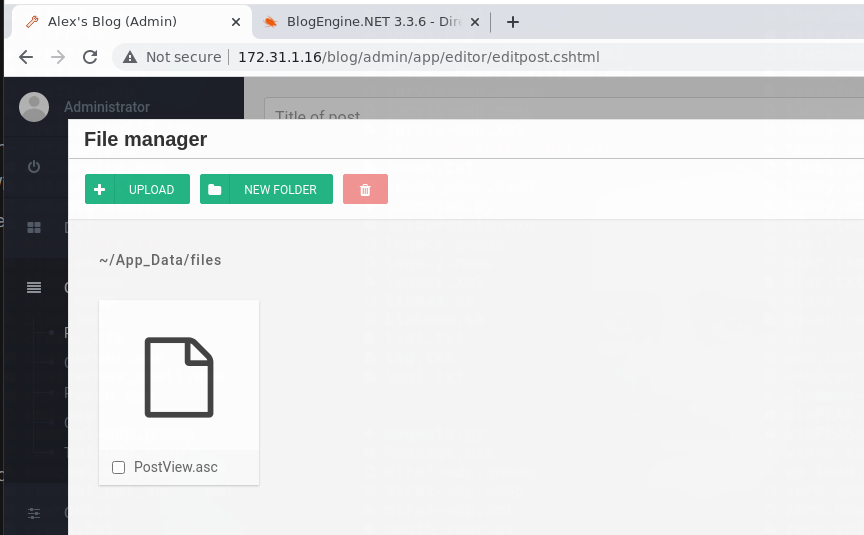Open a new browser tab
864x535 pixels.
click(x=513, y=22)
